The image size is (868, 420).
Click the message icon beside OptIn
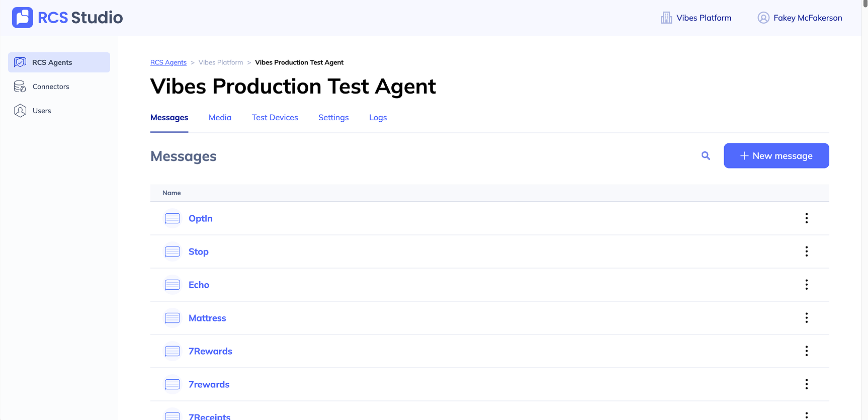click(x=172, y=218)
